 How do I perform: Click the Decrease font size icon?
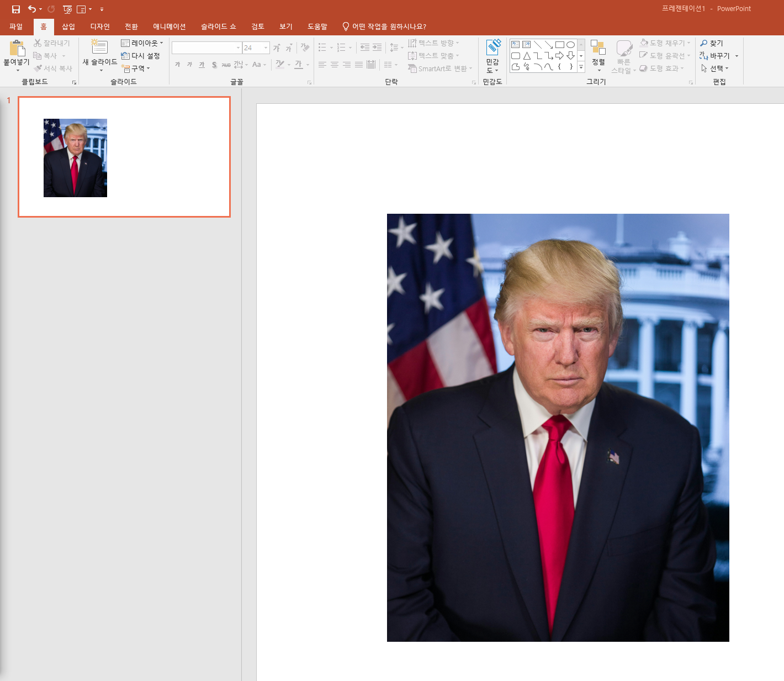289,48
